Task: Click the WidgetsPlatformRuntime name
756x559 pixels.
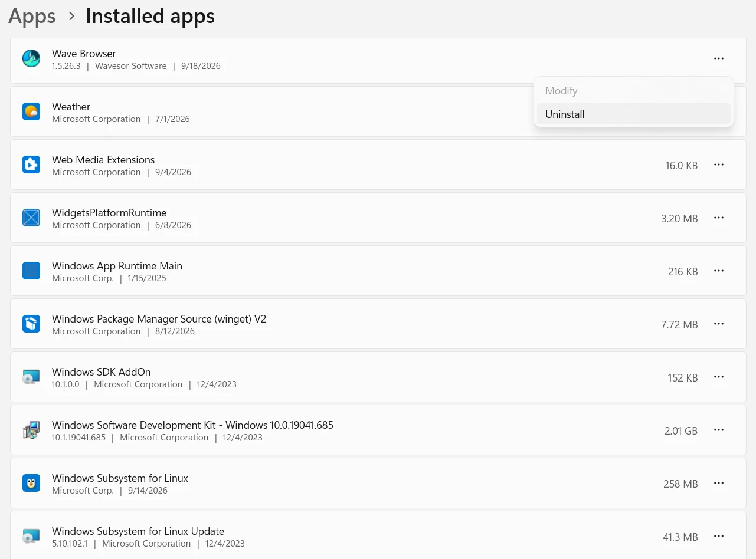Action: (x=109, y=212)
